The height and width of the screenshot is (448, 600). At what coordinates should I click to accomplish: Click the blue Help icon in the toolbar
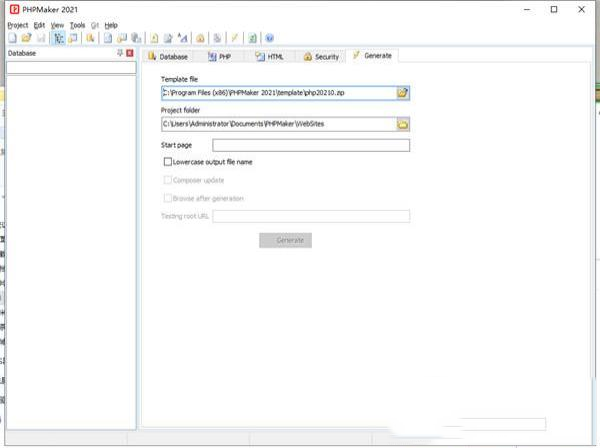[x=270, y=37]
